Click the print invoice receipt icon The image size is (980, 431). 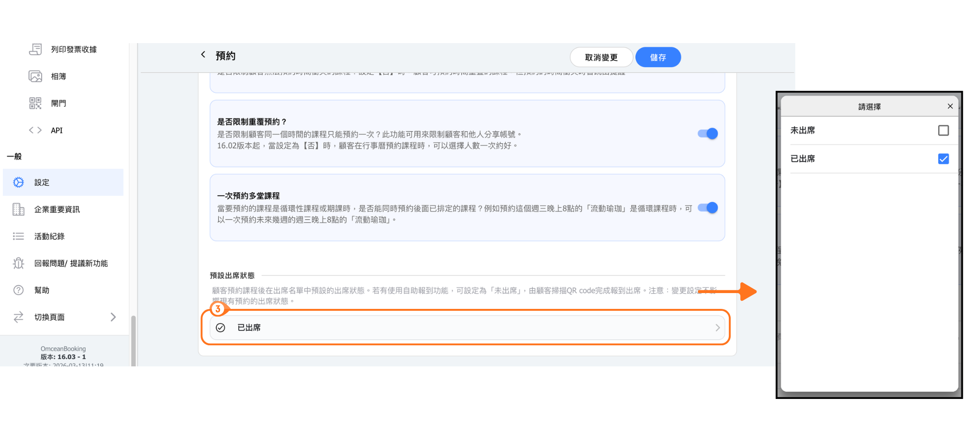(x=35, y=49)
